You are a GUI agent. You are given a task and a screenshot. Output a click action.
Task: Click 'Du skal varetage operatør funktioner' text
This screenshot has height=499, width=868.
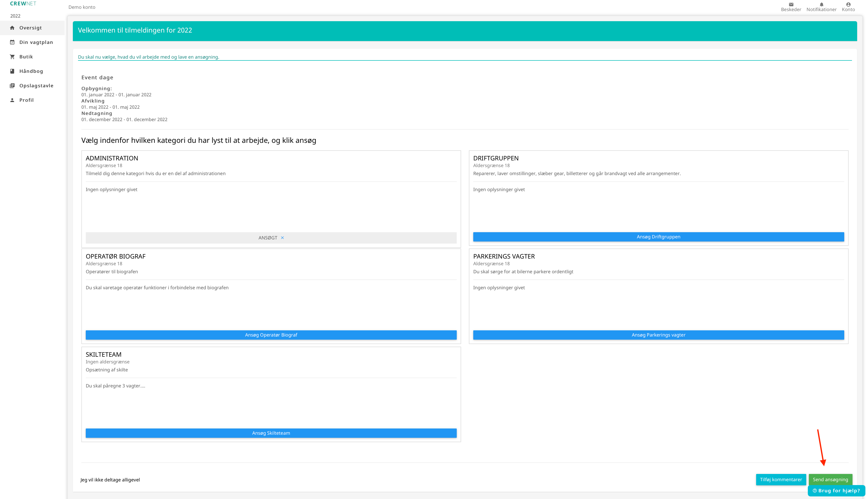coord(157,288)
